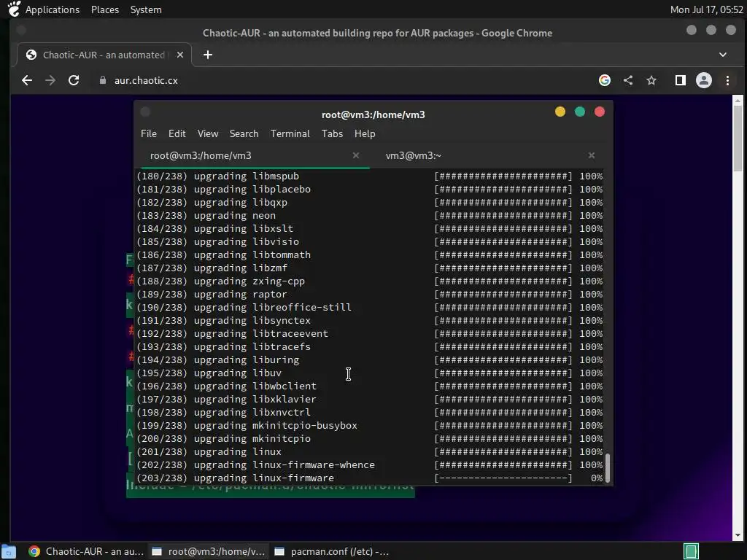Open the System menu
Viewport: 747px width, 560px height.
[x=146, y=9]
